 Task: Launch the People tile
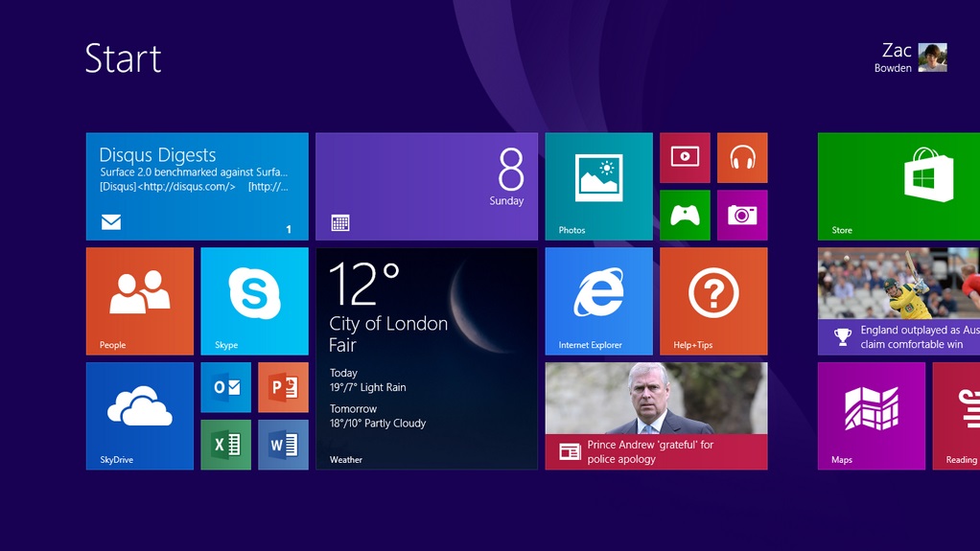click(139, 301)
